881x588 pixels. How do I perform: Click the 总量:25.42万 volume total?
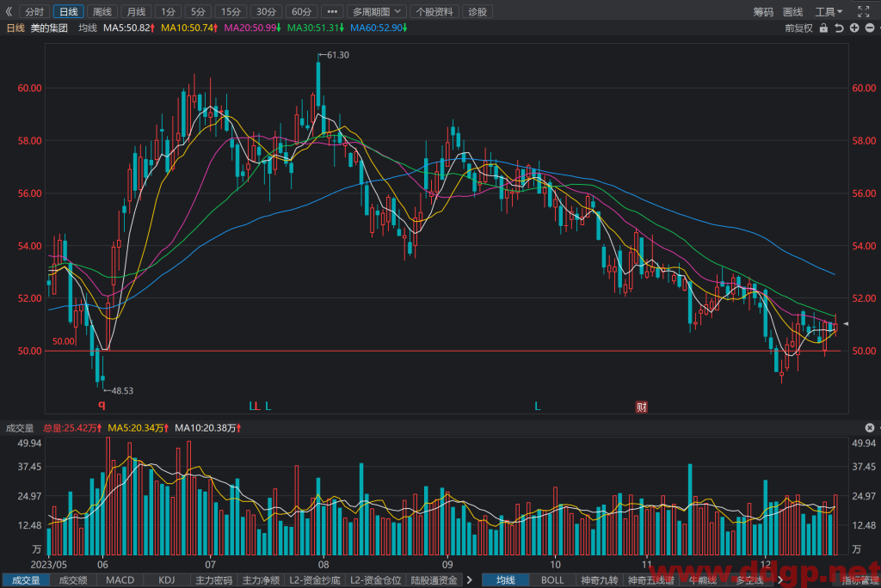coord(72,428)
